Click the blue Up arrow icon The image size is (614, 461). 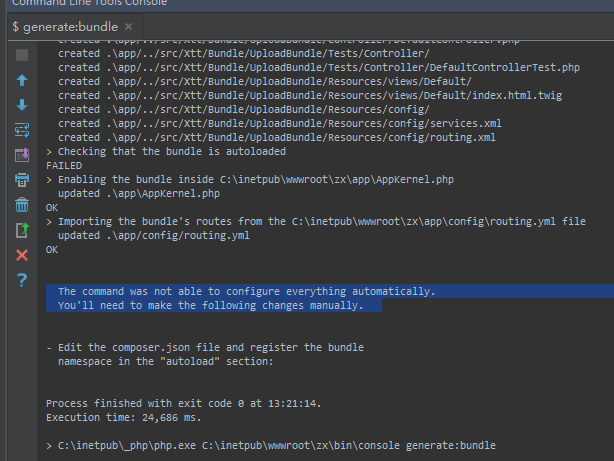tap(22, 80)
